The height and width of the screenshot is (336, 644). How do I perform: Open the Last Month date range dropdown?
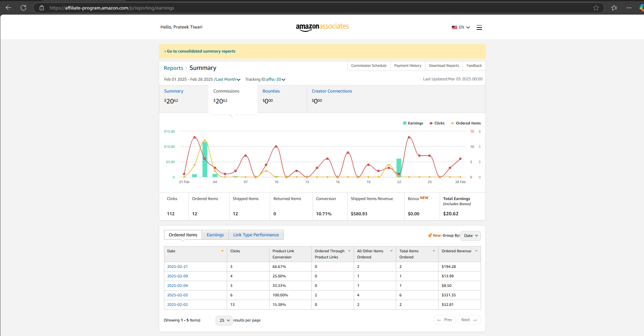[x=228, y=79]
